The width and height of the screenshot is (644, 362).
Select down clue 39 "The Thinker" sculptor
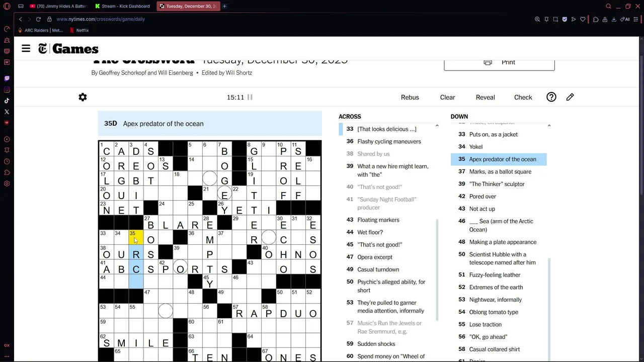pos(498,184)
